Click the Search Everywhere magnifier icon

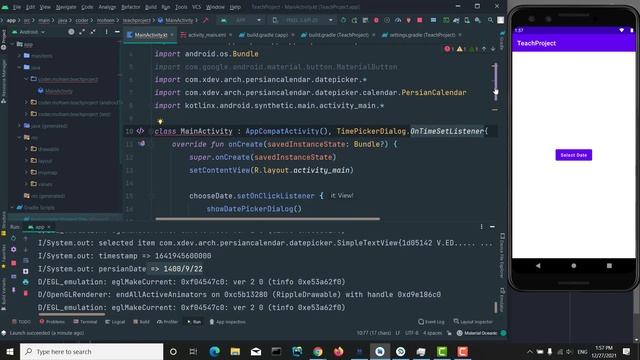(490, 20)
